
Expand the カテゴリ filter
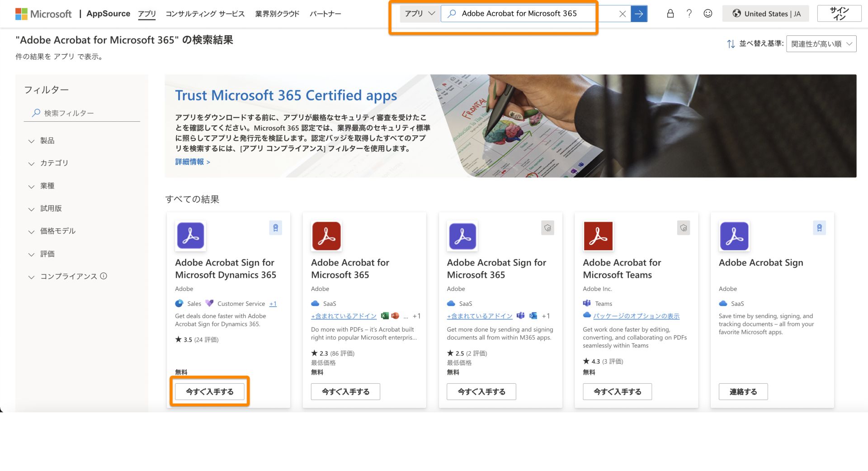click(x=48, y=163)
